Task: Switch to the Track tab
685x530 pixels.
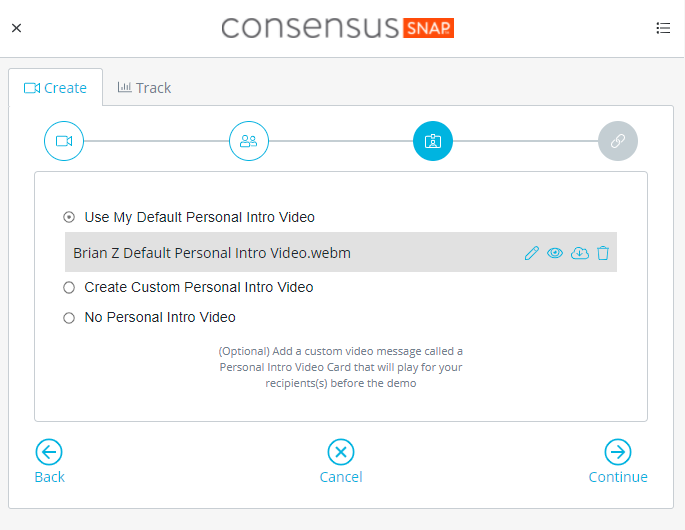Action: tap(144, 88)
